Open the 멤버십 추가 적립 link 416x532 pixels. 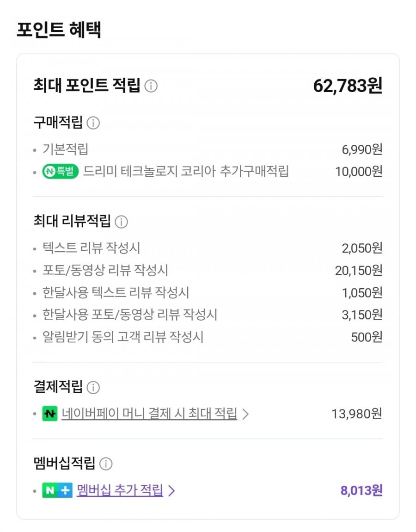pyautogui.click(x=120, y=490)
